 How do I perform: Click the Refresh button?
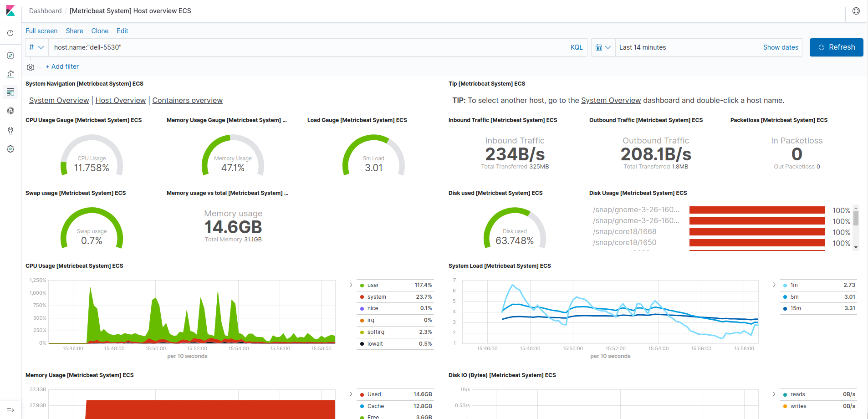[x=836, y=47]
